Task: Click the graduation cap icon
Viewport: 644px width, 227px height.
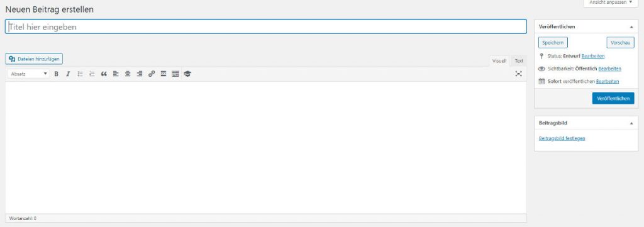Action: point(187,74)
